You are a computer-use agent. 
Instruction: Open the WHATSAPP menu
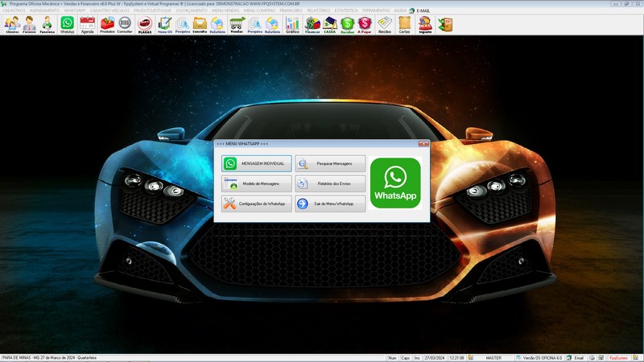point(74,10)
